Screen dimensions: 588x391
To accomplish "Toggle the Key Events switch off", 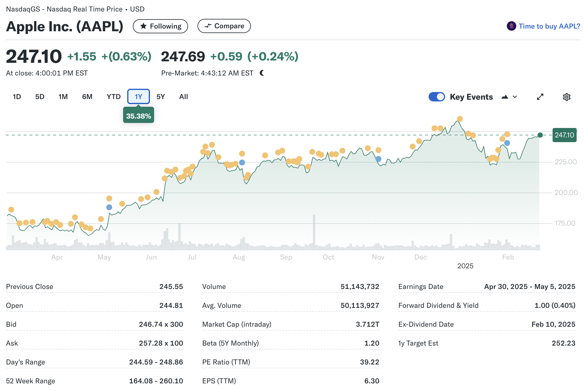I will (x=437, y=97).
